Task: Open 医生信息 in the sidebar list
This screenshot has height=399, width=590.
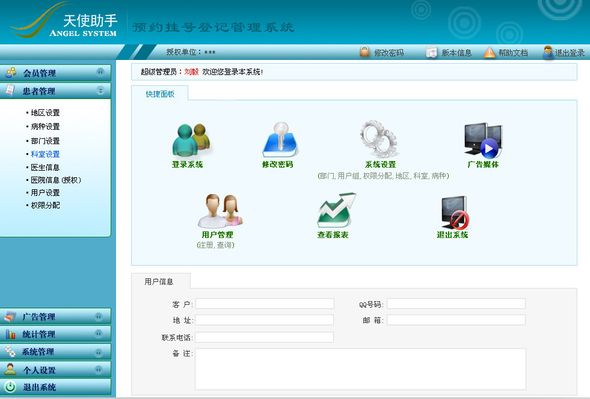Action: (45, 167)
